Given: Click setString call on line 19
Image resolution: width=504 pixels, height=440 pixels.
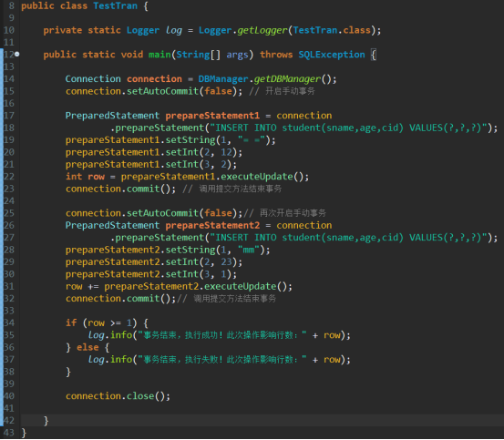Looking at the screenshot, I should tap(221, 140).
